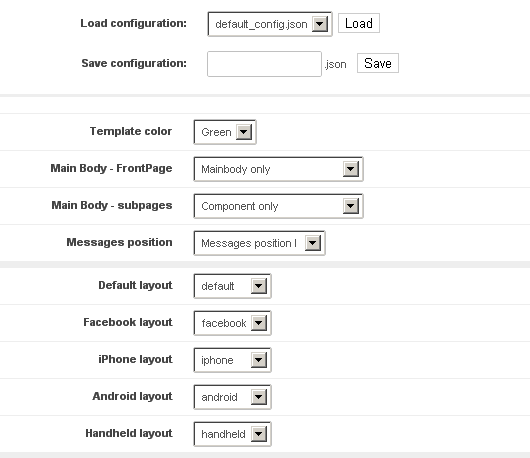Open the Facebook layout dropdown

232,323
